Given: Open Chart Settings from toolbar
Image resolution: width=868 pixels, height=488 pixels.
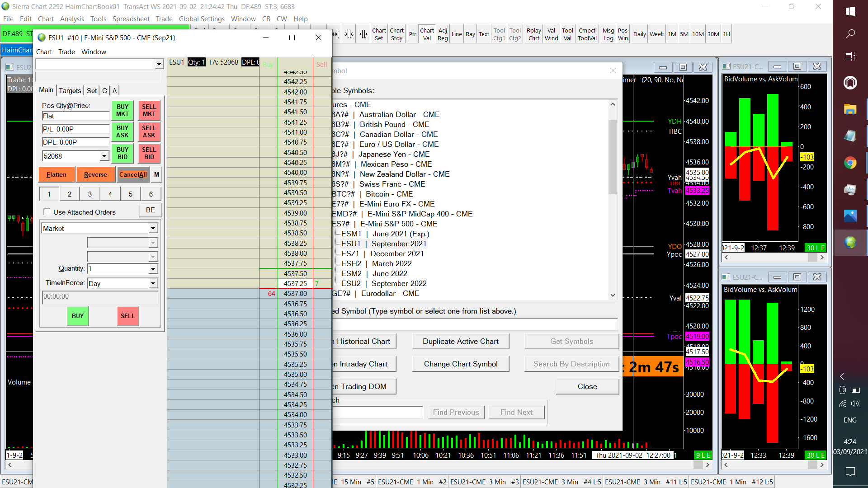Looking at the screenshot, I should [x=379, y=34].
